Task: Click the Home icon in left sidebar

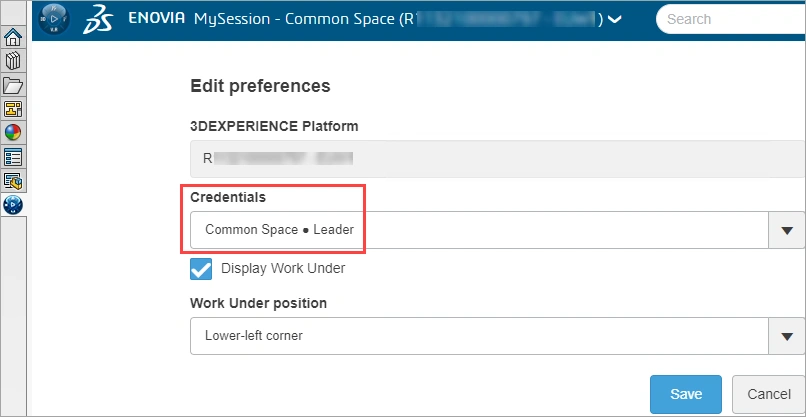Action: [x=14, y=39]
